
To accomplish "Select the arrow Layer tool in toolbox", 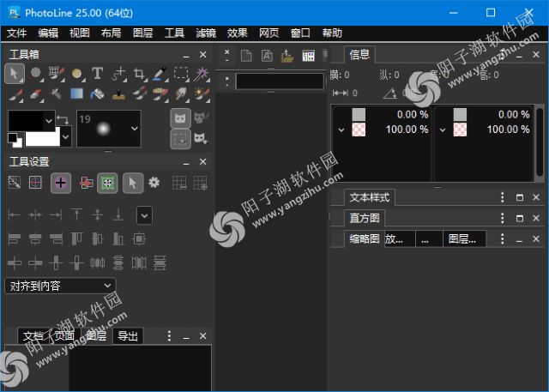I will pos(15,74).
